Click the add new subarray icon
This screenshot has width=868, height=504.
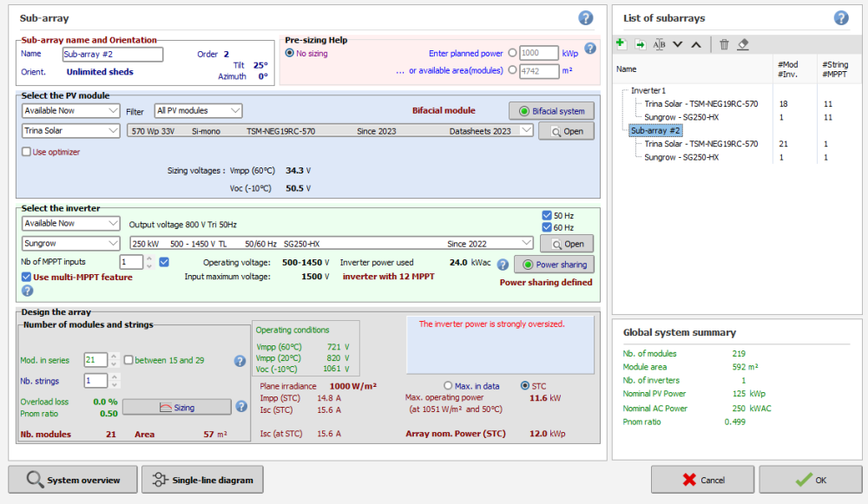621,44
